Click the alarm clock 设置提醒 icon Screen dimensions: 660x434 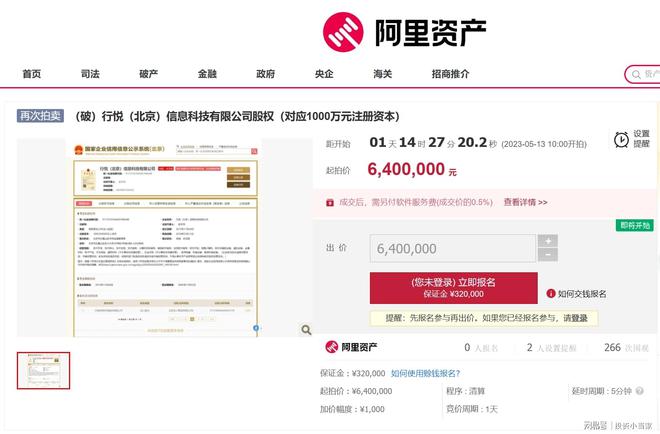click(621, 139)
